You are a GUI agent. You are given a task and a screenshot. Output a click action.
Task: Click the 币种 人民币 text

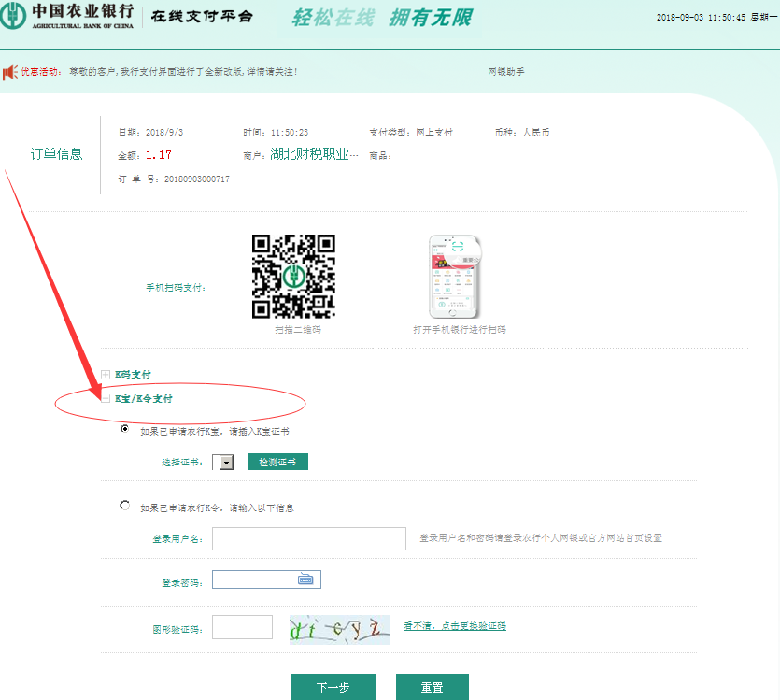(522, 133)
